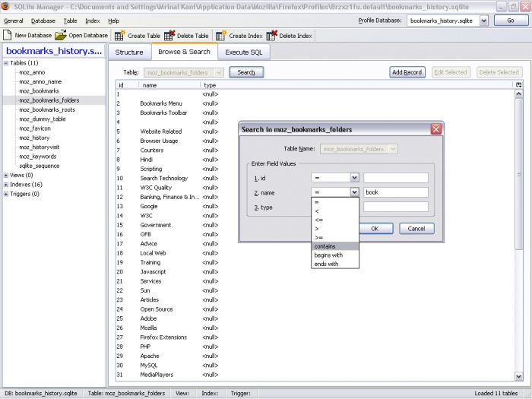The width and height of the screenshot is (532, 399).
Task: Select the 'Firefox Extensions' row
Action: (315, 337)
